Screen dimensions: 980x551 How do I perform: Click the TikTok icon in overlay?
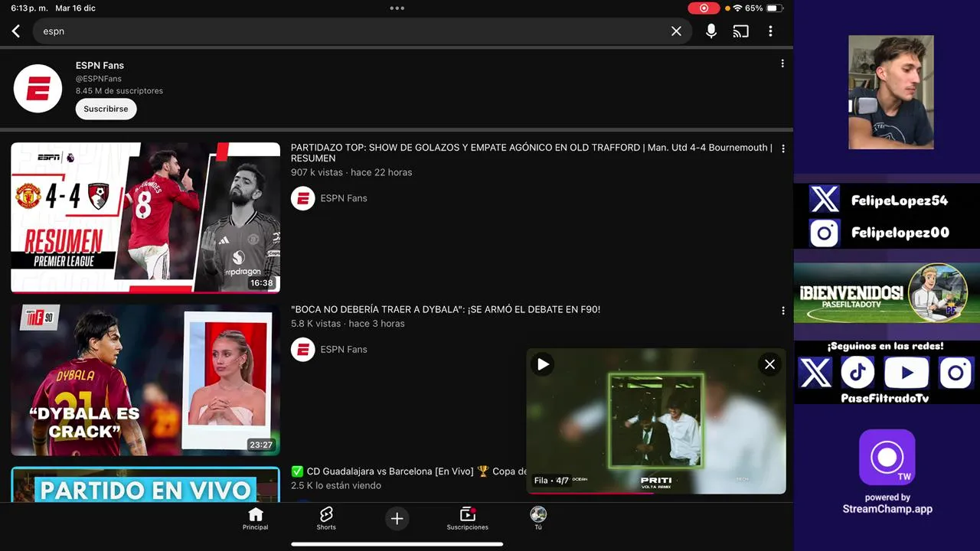(857, 373)
